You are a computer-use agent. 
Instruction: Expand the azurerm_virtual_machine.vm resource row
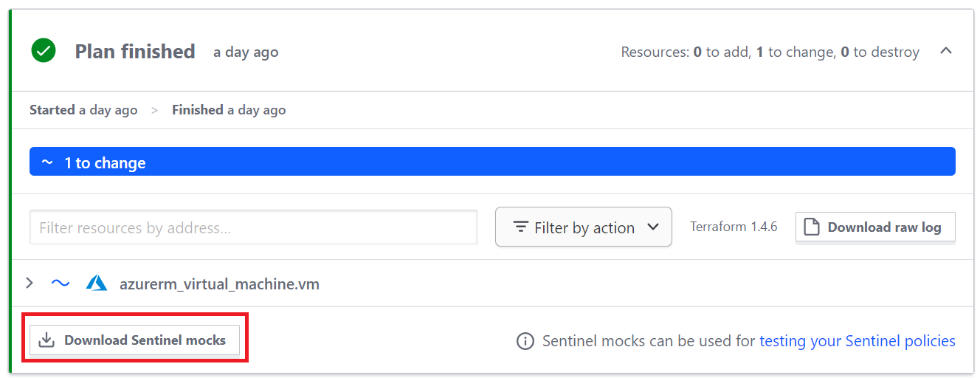(x=30, y=283)
